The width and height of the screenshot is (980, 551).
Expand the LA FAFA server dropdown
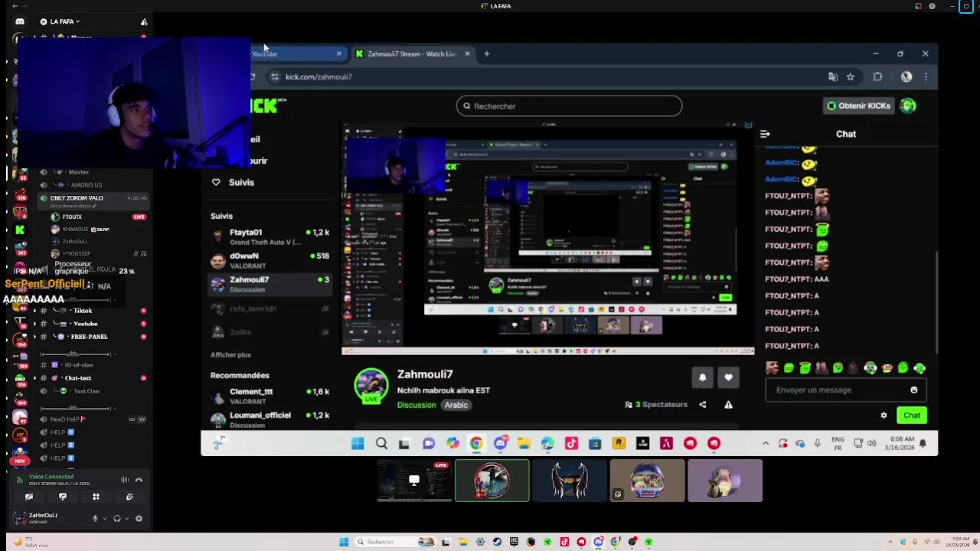tap(77, 21)
